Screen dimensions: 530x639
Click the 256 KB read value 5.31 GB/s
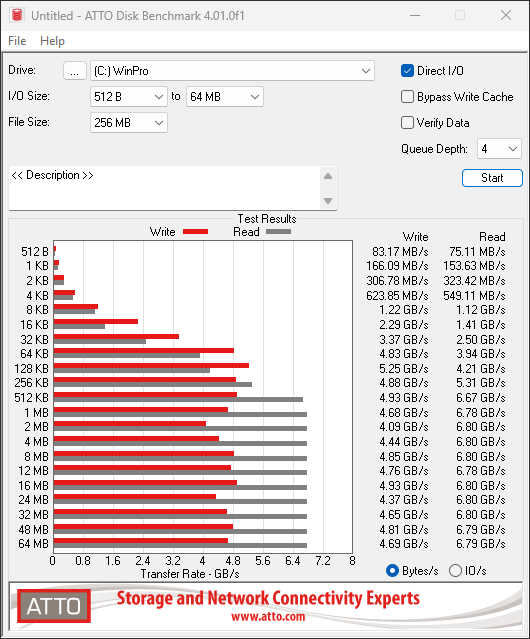(x=481, y=383)
